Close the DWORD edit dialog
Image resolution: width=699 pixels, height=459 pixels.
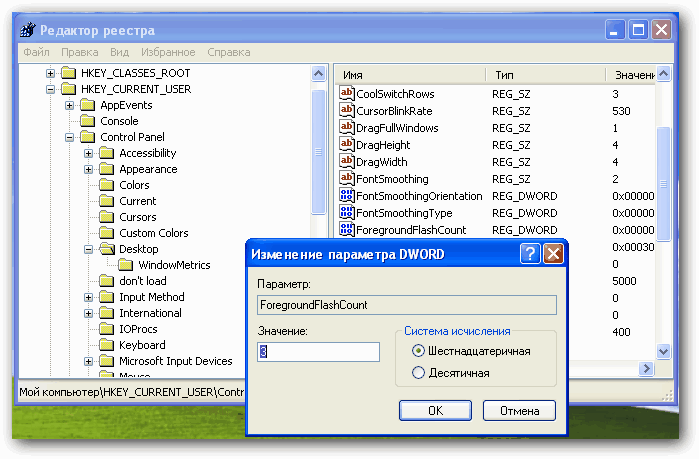pos(553,254)
